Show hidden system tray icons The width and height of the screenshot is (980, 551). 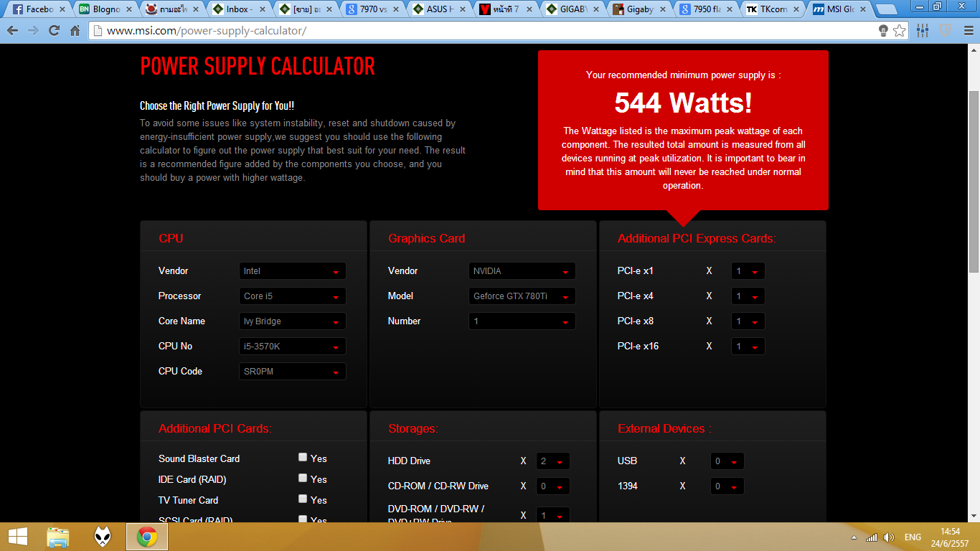pyautogui.click(x=853, y=537)
